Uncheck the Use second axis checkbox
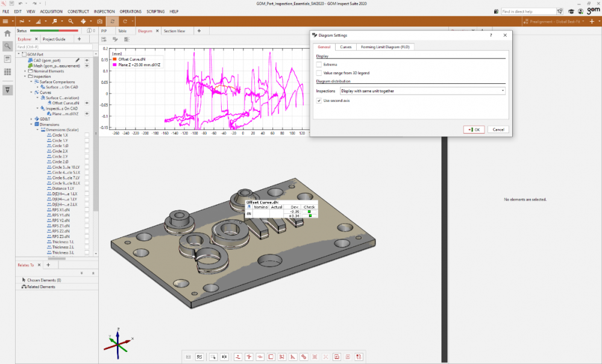602x364 pixels. click(319, 101)
